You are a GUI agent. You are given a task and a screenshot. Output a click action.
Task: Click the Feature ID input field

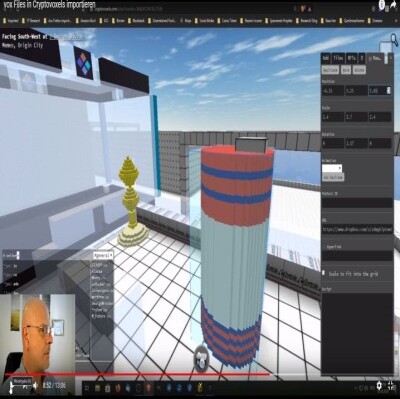tap(357, 203)
